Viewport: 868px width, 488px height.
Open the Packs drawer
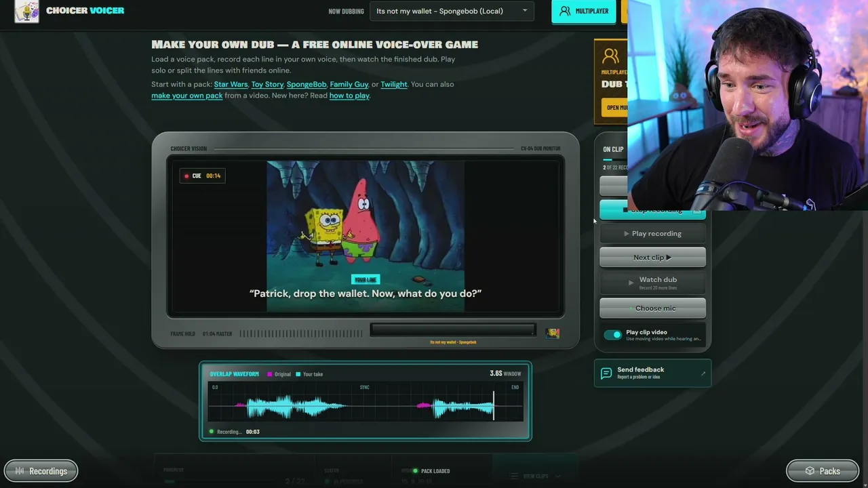coord(823,471)
